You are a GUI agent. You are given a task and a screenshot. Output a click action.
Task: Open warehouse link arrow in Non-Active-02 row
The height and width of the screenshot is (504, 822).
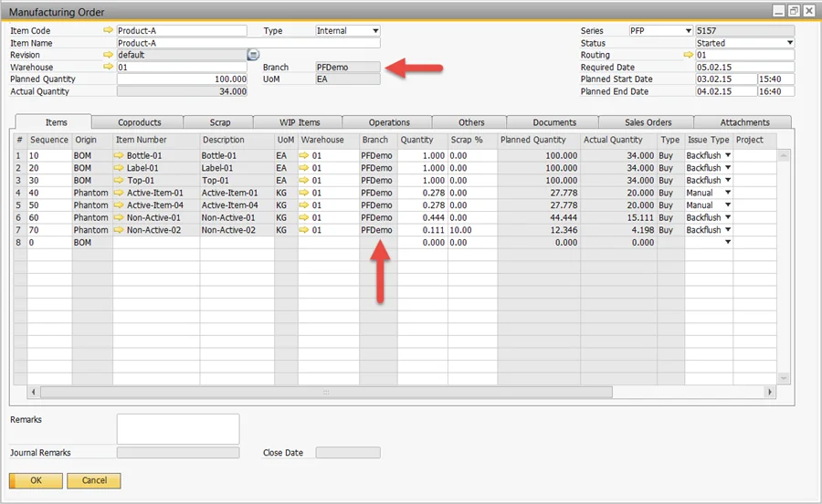[x=304, y=230]
